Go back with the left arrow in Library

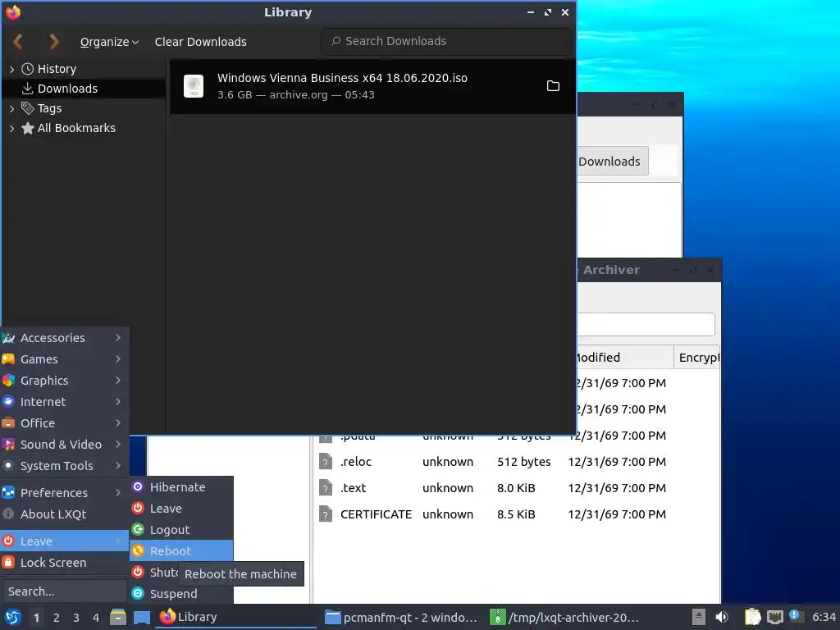coord(18,41)
